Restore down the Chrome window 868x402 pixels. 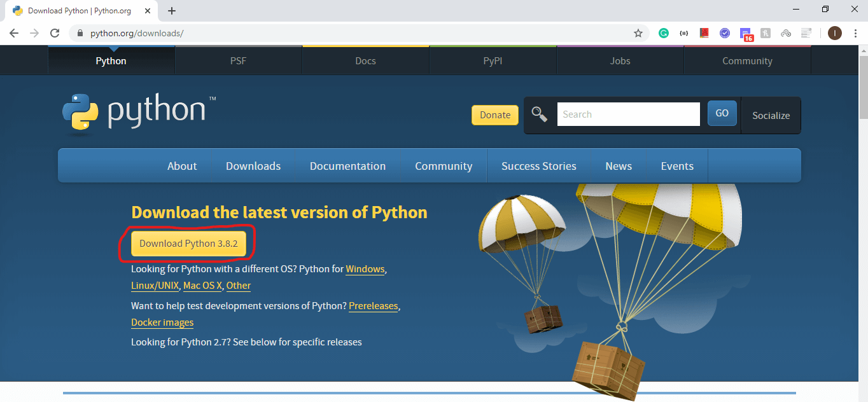tap(825, 10)
